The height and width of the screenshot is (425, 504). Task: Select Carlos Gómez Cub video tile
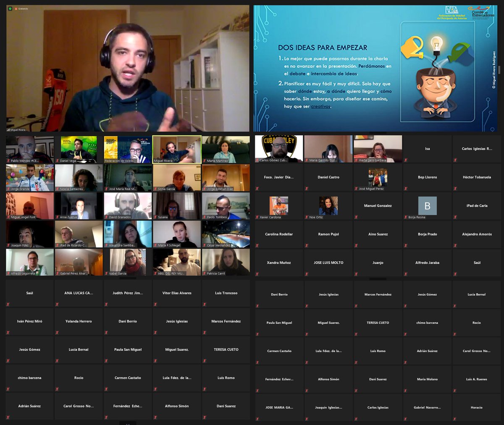279,149
